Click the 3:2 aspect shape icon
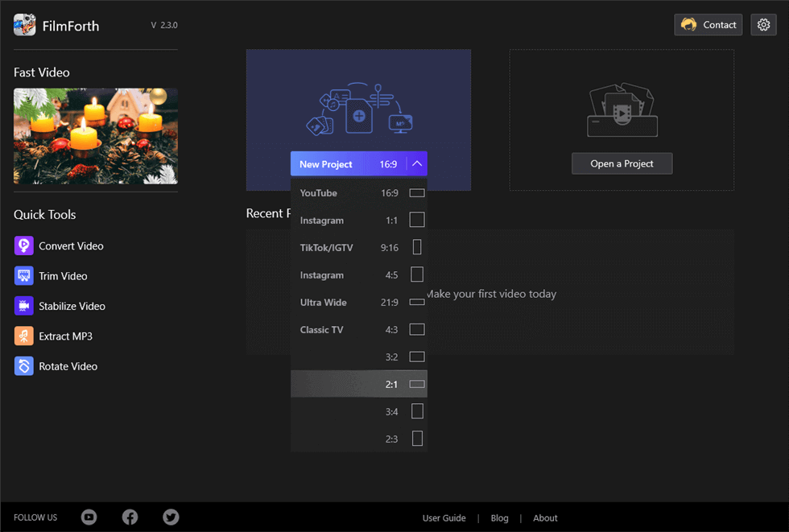Screen dimensions: 789x532 pos(417,357)
